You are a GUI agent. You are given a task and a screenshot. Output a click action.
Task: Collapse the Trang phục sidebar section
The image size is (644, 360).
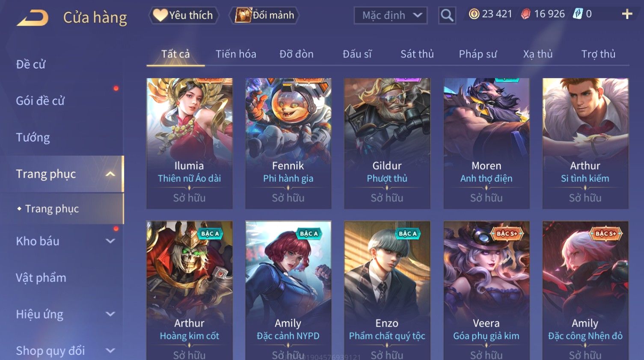(x=110, y=174)
